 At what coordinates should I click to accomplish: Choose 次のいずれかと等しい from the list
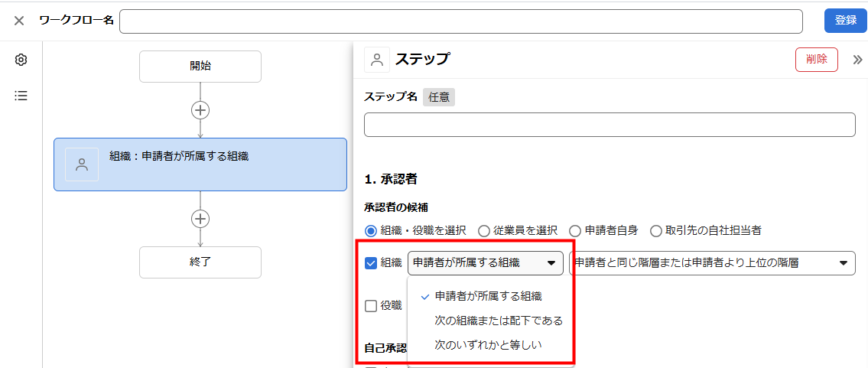[x=488, y=345]
